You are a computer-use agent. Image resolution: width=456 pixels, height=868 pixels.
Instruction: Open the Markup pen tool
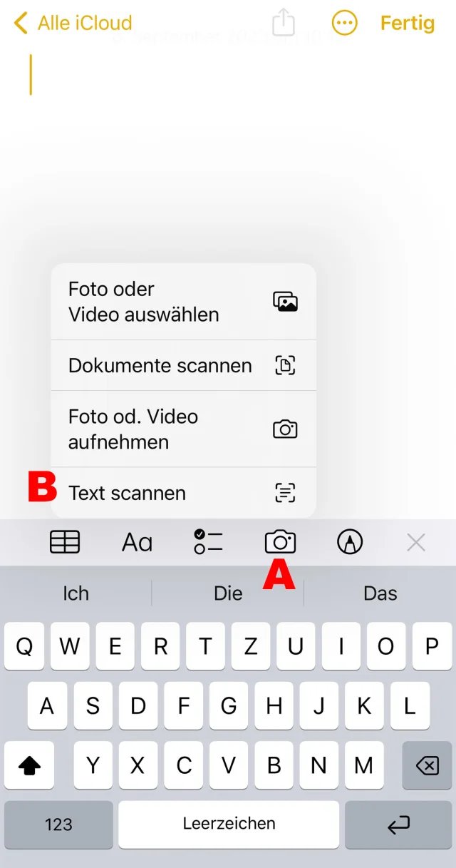pyautogui.click(x=349, y=543)
